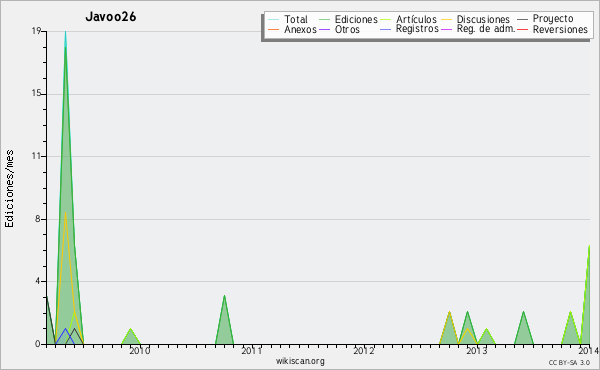Click the Reversiones legend entry

click(553, 29)
